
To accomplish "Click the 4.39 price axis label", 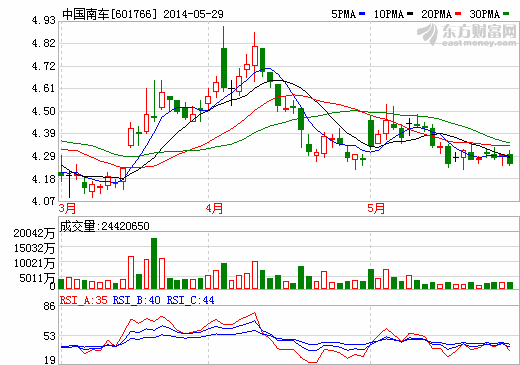I will (x=44, y=133).
